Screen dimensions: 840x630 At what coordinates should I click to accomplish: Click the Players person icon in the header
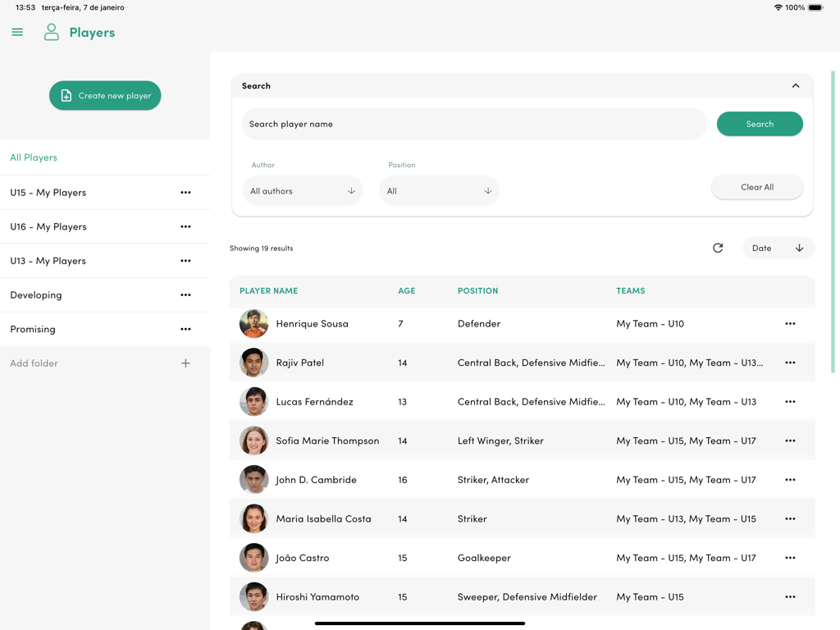point(51,33)
